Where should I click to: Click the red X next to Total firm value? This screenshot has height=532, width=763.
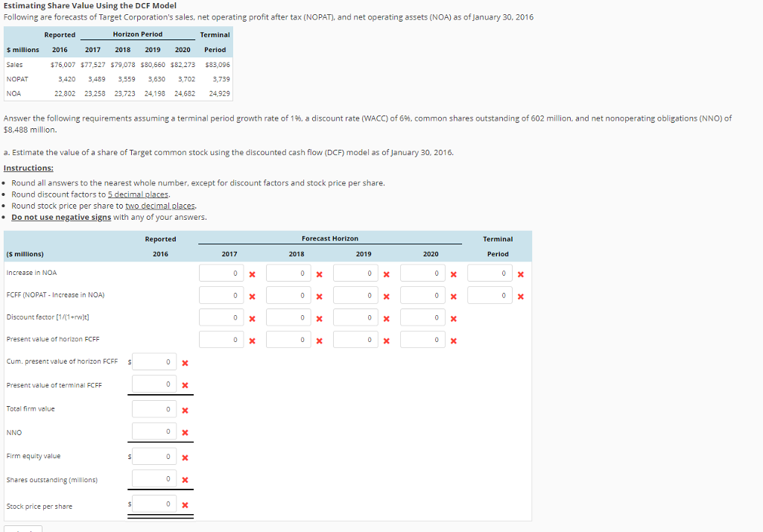coord(184,408)
